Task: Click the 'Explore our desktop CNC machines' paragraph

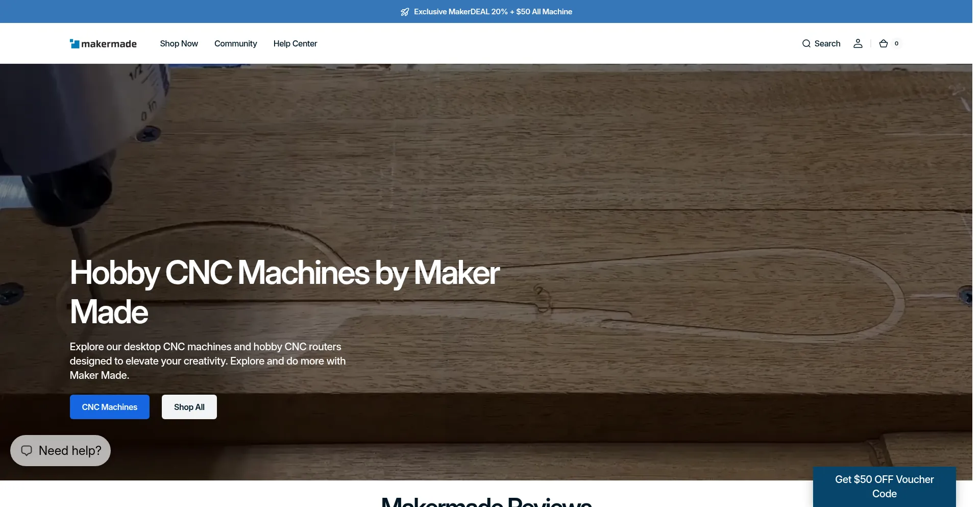Action: [x=208, y=361]
